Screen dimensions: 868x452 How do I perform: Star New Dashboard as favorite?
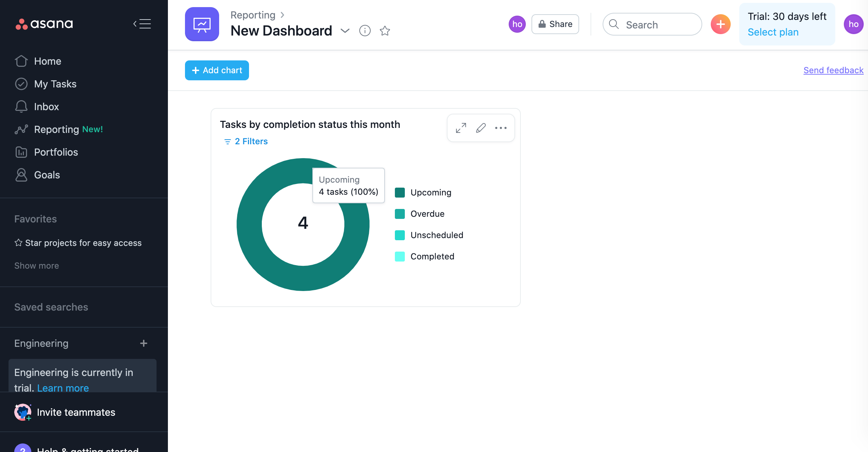[385, 31]
